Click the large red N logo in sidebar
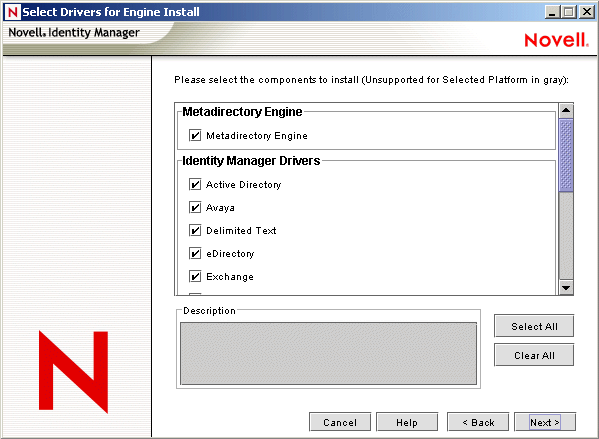The image size is (599, 439). coord(73,372)
